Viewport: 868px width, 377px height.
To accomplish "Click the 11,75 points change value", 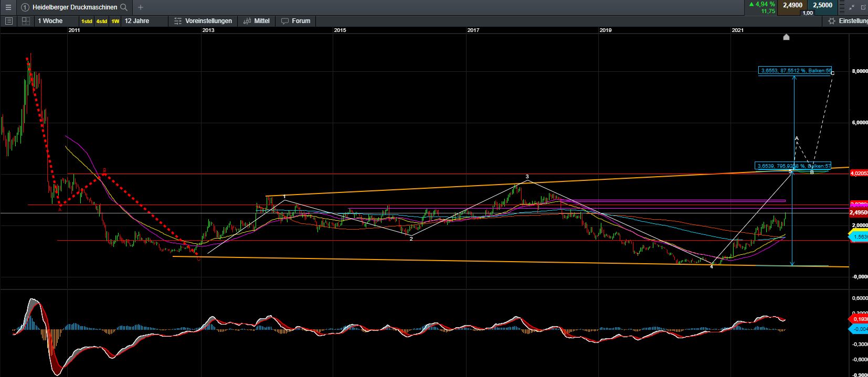I will pos(768,11).
